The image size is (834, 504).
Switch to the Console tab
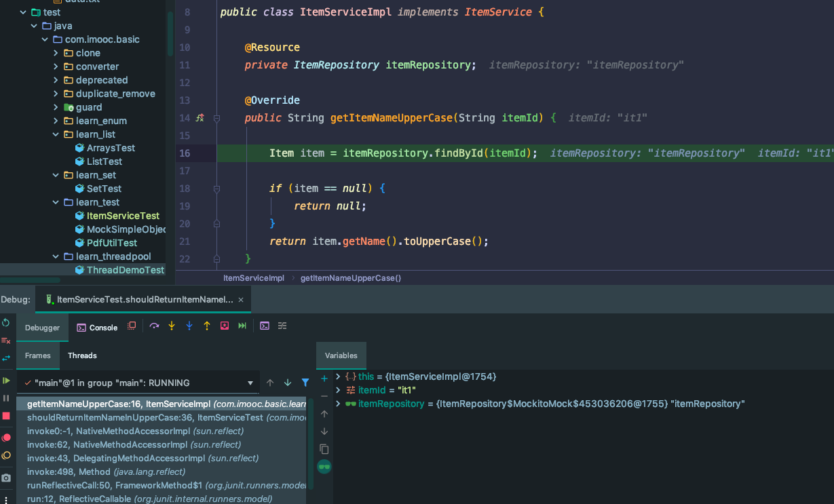(97, 328)
